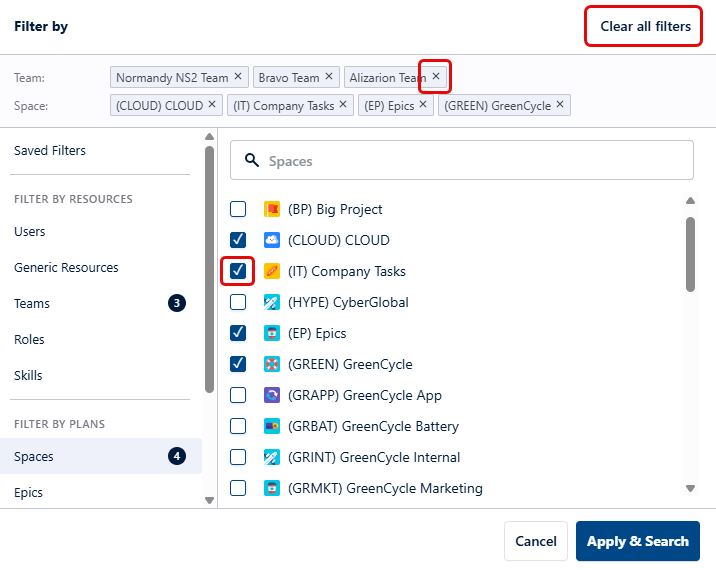This screenshot has width=716, height=570.
Task: Click the GreenCycle Battery space icon
Action: [x=272, y=426]
